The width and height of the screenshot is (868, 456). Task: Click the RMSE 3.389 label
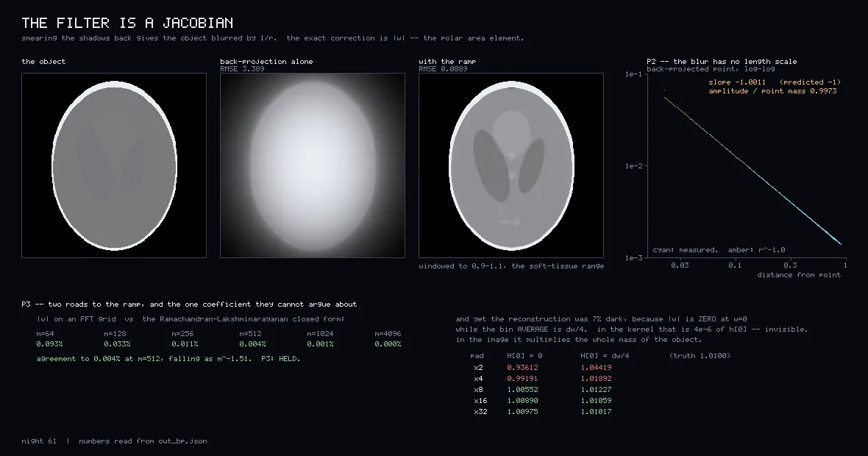(x=243, y=69)
